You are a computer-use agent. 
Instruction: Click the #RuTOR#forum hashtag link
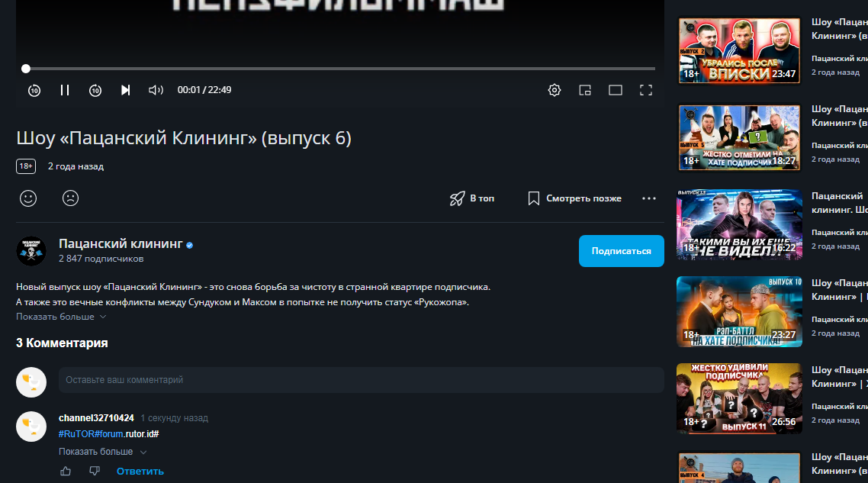click(91, 434)
